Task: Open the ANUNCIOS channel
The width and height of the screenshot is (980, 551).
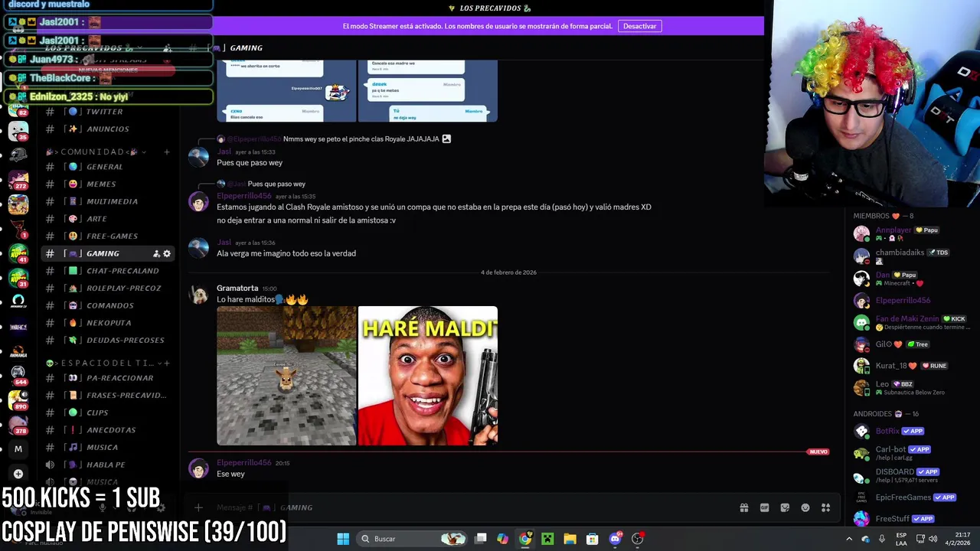Action: tap(107, 129)
